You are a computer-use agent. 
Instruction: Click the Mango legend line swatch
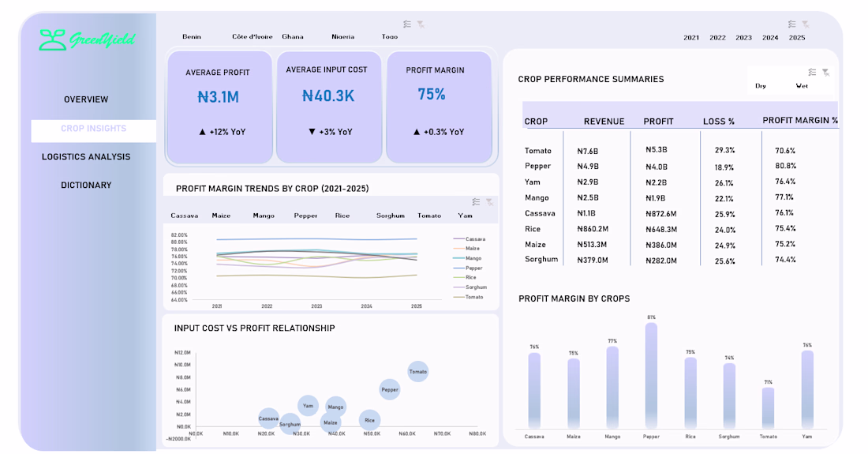click(459, 258)
